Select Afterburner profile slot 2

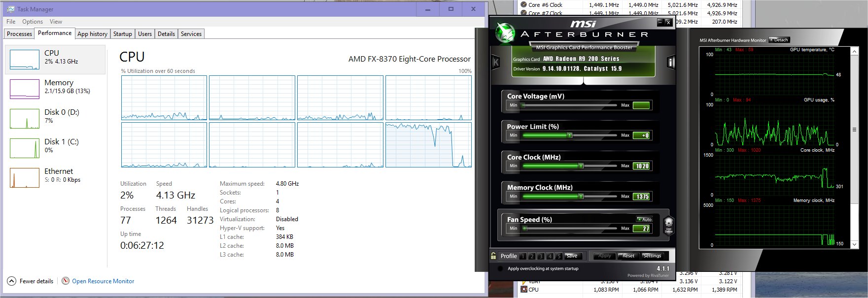[x=532, y=256]
